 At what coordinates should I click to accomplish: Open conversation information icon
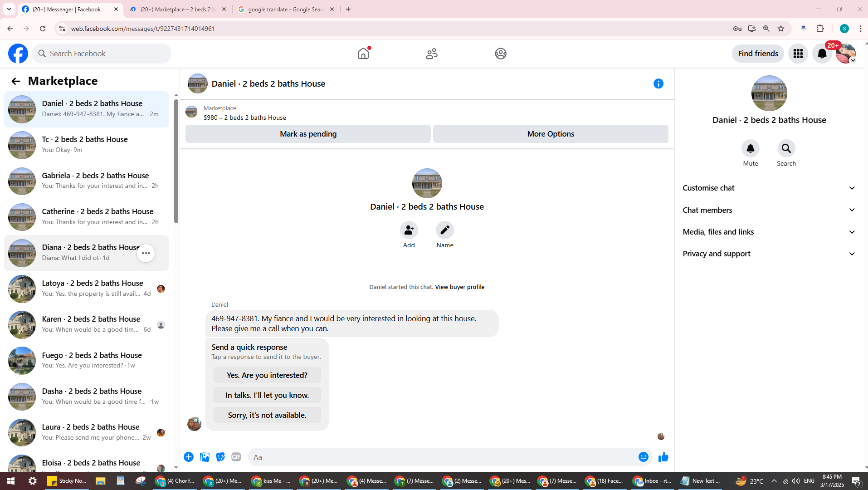(658, 83)
